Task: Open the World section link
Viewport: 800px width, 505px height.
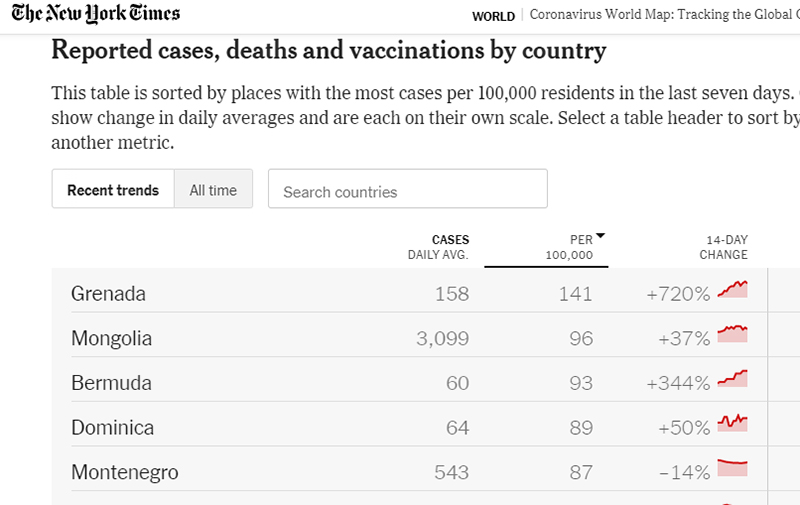Action: click(493, 16)
